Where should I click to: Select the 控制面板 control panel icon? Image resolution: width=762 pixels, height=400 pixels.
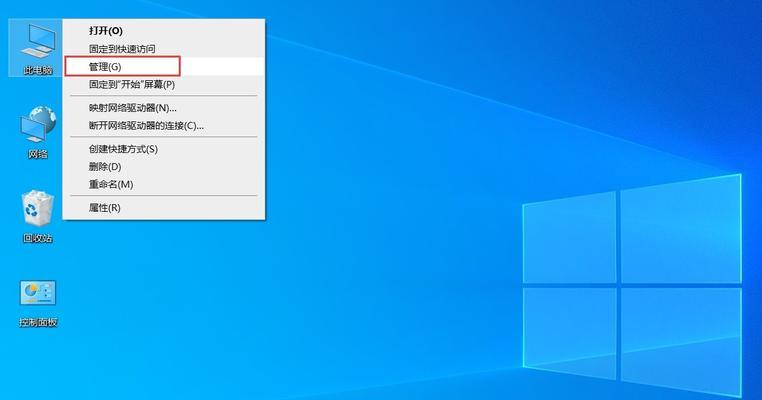click(38, 302)
